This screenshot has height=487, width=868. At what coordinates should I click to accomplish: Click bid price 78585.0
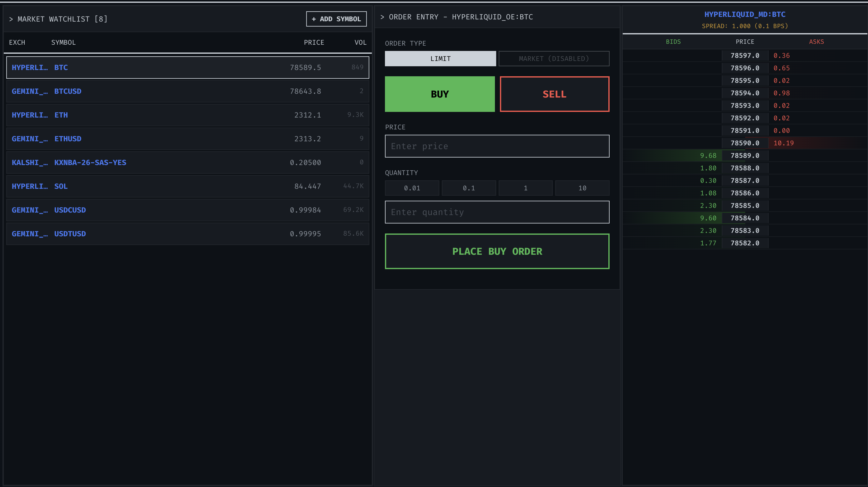(745, 206)
